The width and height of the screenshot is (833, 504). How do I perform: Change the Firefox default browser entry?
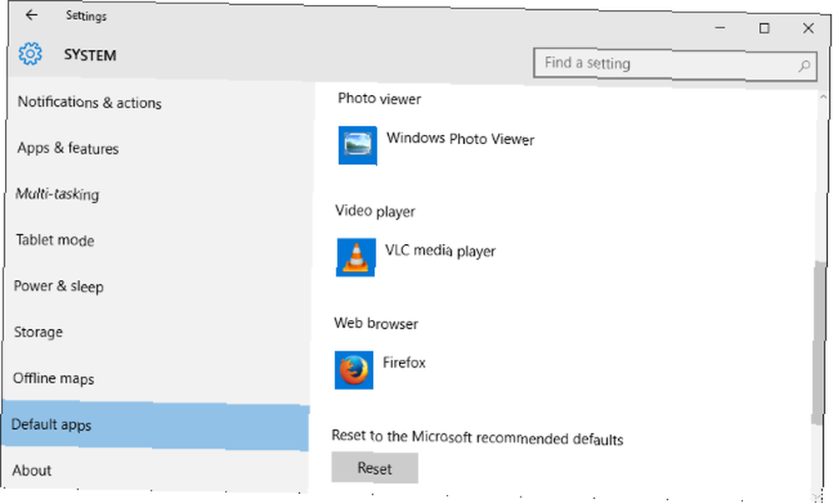coord(381,370)
